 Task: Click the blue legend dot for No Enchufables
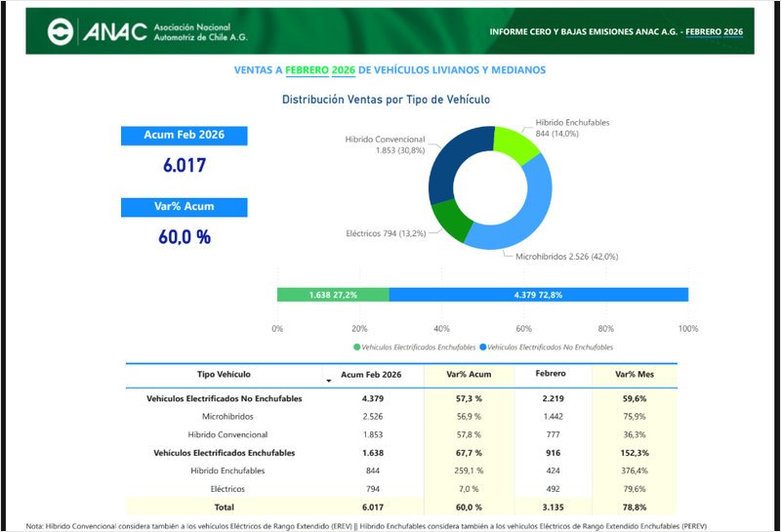(482, 348)
